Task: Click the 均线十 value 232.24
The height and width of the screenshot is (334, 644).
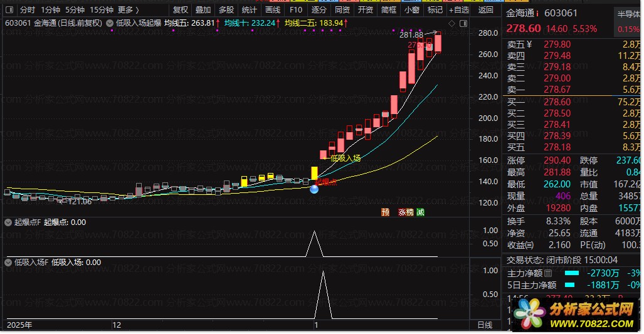Action: (263, 23)
